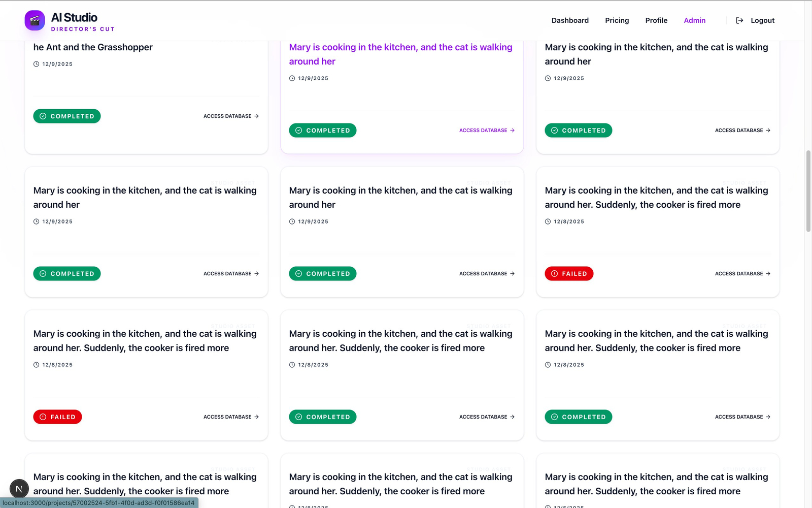This screenshot has height=508, width=812.
Task: Open the Profile navigation item
Action: click(x=656, y=20)
